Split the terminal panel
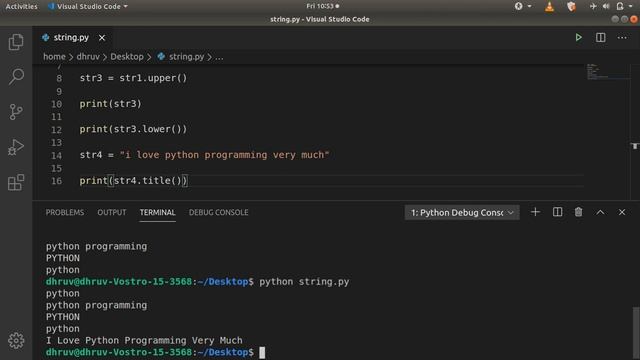Screen dimensions: 640x360 point(557,212)
